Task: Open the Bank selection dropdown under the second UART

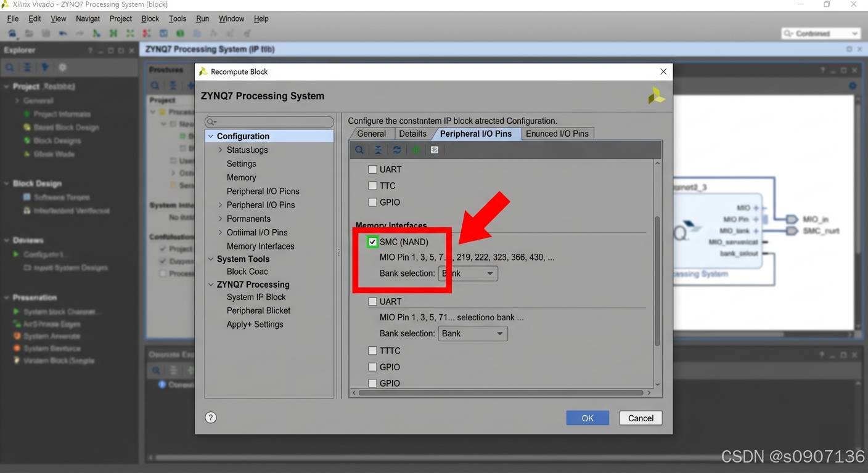Action: [x=473, y=333]
